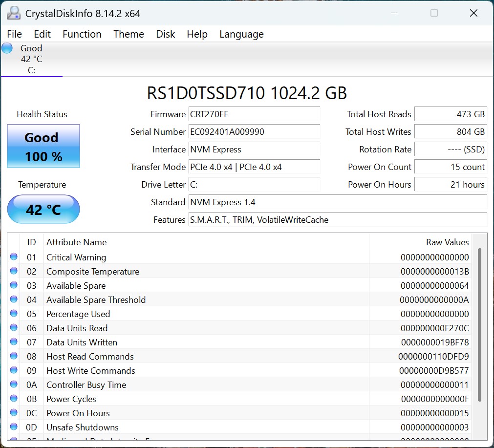Viewport: 494px width, 448px height.
Task: Click the status orb for Data Units Written
Action: pyautogui.click(x=14, y=342)
